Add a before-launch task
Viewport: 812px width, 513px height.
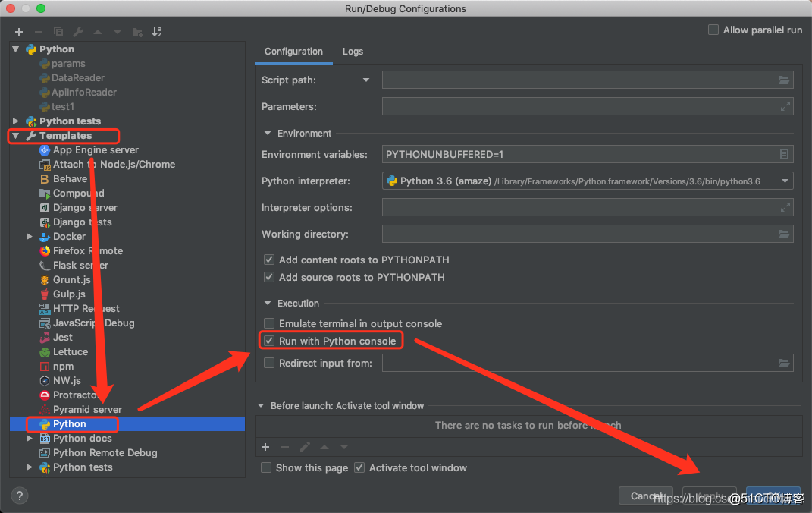265,447
